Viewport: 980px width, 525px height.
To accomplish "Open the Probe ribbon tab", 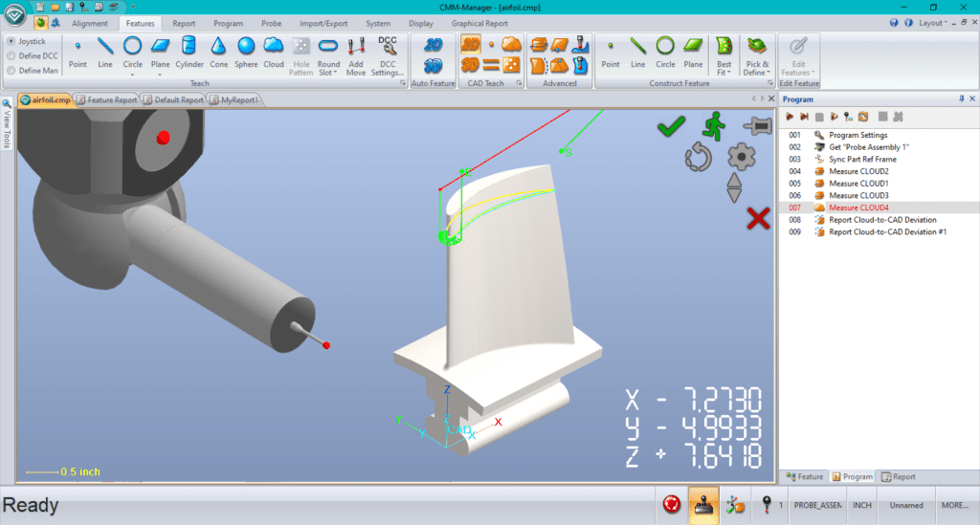I will click(x=271, y=23).
